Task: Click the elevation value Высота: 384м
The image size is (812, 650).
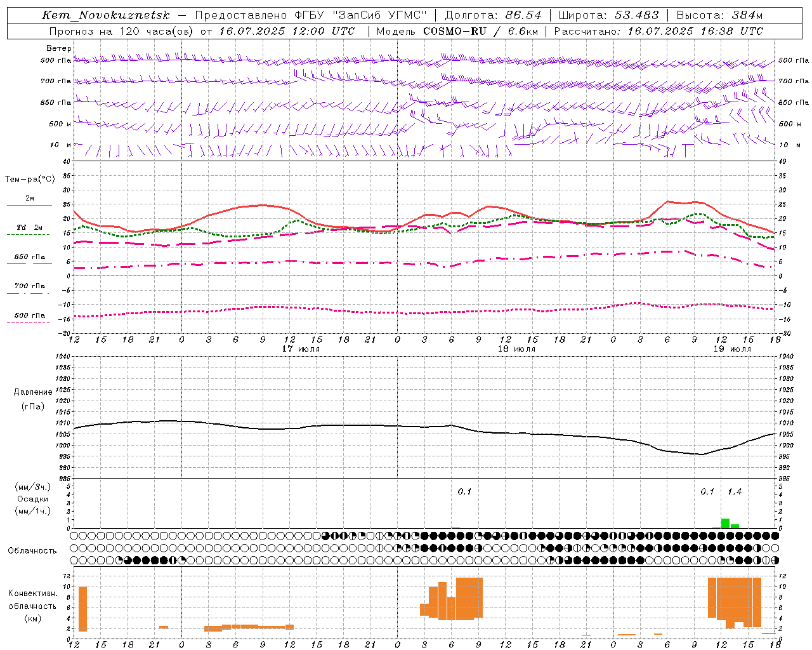Action: click(x=720, y=15)
